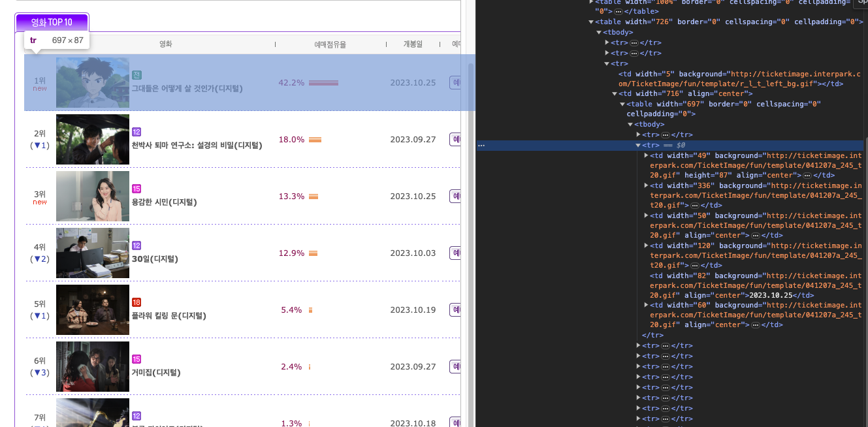
Task: Click the (▼3) rank change under 6위
Action: pos(40,373)
